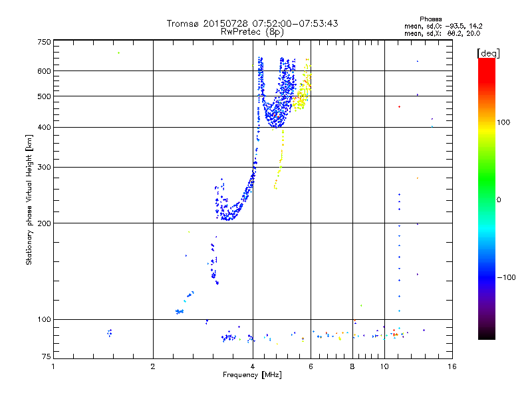Click the '[deg]' colorbar unit label

[488, 53]
